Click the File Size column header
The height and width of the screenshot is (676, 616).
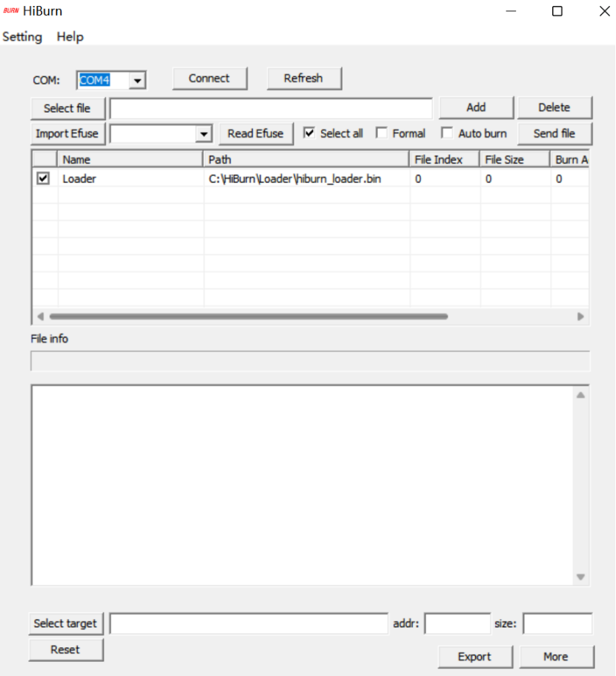coord(514,159)
